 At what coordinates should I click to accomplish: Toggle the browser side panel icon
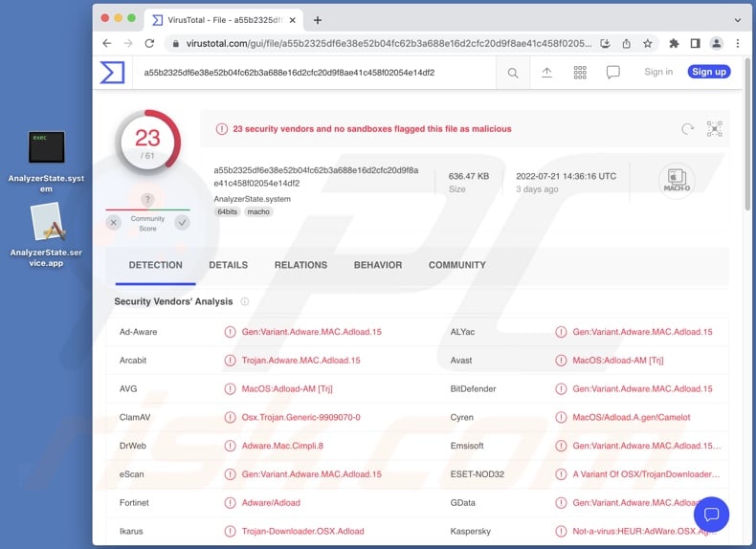695,44
